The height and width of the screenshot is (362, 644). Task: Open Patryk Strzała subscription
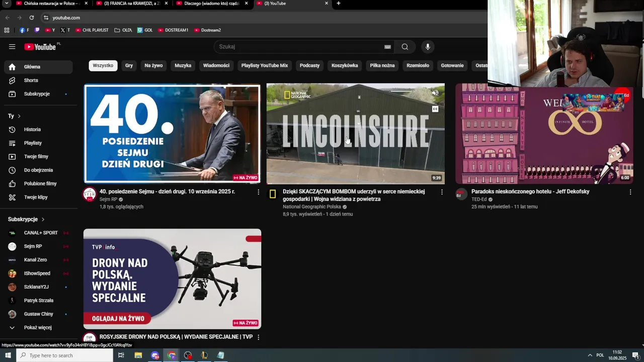39,301
